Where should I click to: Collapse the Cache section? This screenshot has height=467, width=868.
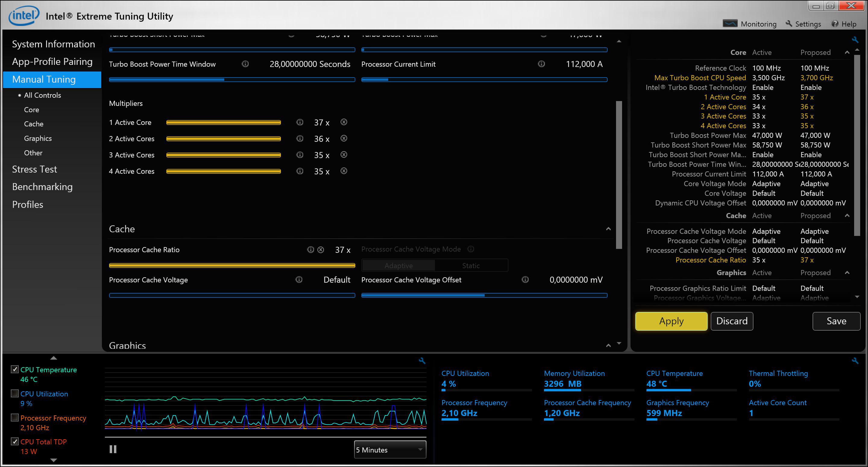(608, 229)
